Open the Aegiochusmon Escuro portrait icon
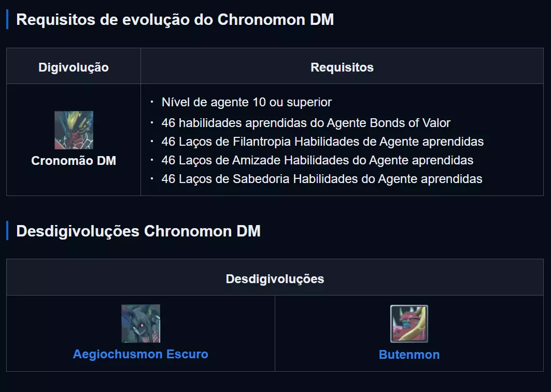This screenshot has width=551, height=392. (140, 324)
